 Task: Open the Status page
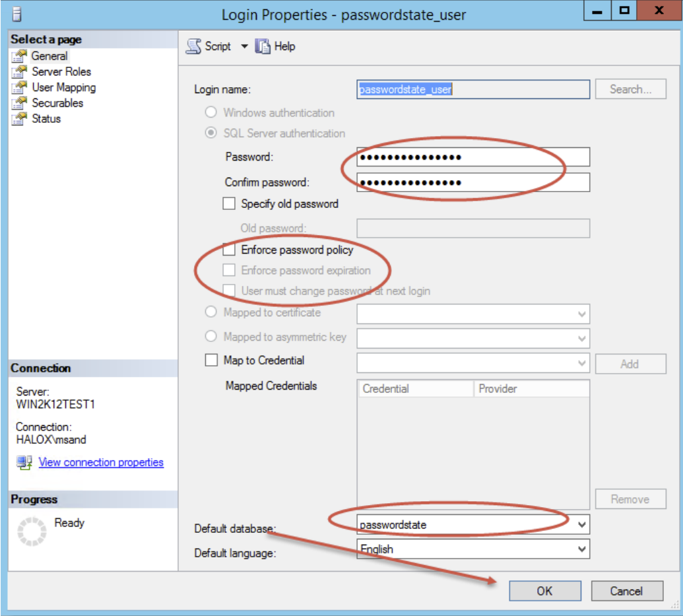point(46,119)
